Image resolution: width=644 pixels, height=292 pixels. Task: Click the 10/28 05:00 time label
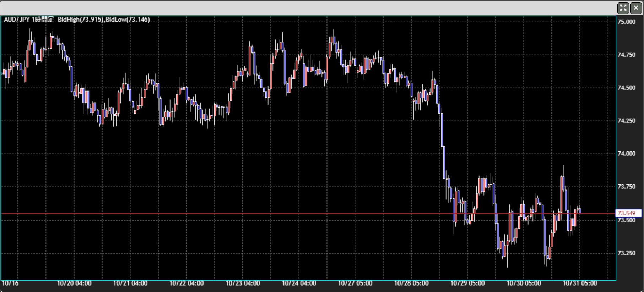(411, 283)
